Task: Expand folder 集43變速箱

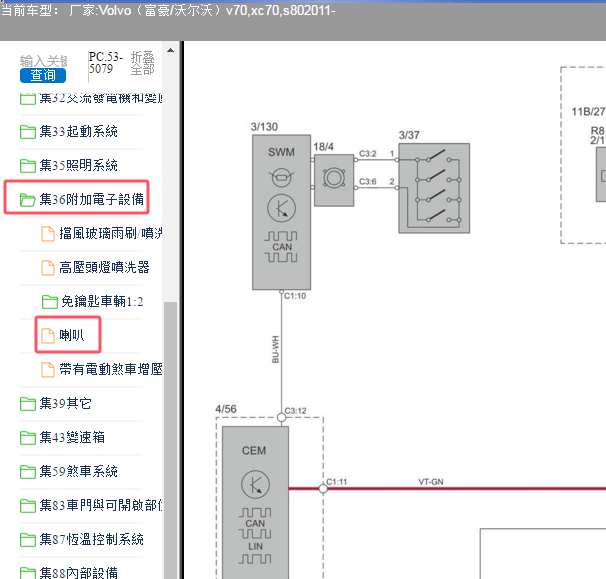Action: pos(72,437)
